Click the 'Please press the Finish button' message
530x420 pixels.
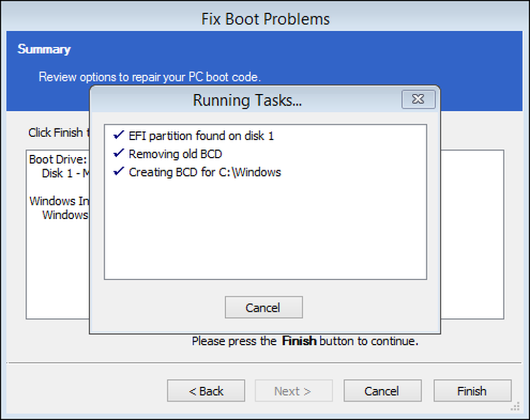click(x=305, y=341)
